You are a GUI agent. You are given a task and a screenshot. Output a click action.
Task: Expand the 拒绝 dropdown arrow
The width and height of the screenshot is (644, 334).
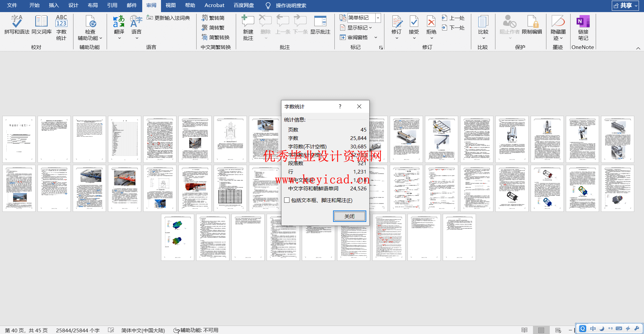tap(431, 38)
